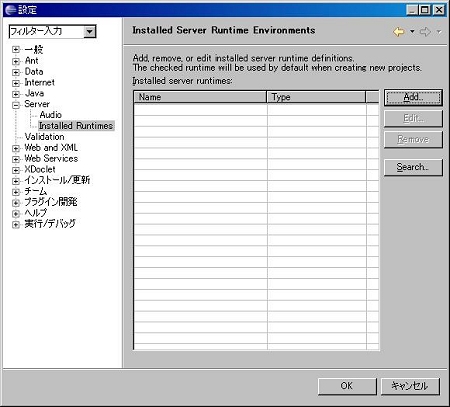Click into the filter input field
This screenshot has height=407, width=450.
coord(47,32)
